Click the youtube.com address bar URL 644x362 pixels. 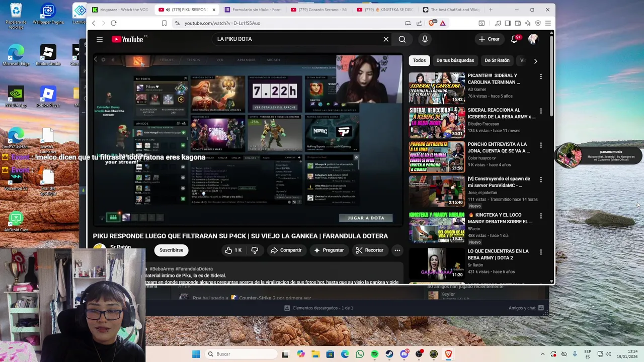222,23
